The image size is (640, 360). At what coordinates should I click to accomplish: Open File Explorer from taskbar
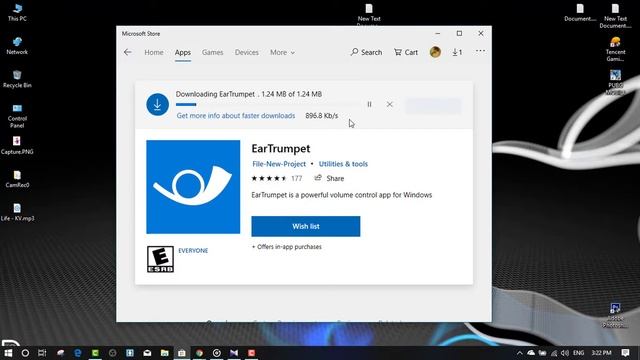pyautogui.click(x=164, y=353)
